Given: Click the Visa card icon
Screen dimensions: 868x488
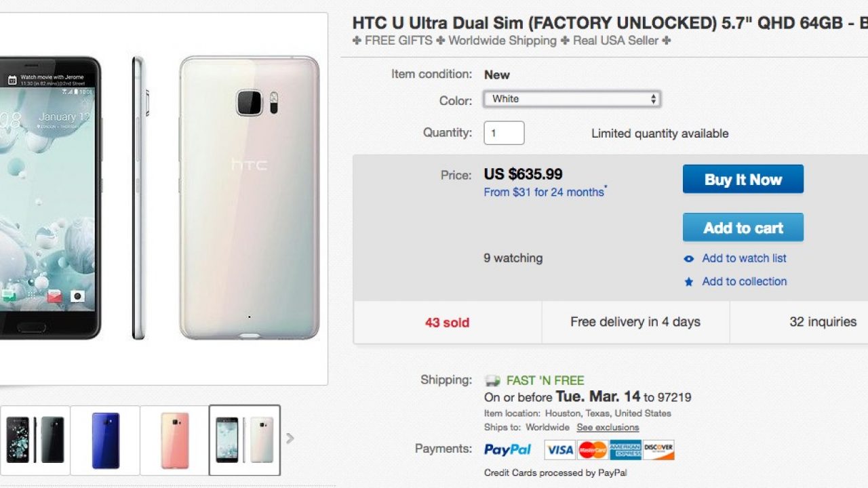Looking at the screenshot, I should [559, 450].
